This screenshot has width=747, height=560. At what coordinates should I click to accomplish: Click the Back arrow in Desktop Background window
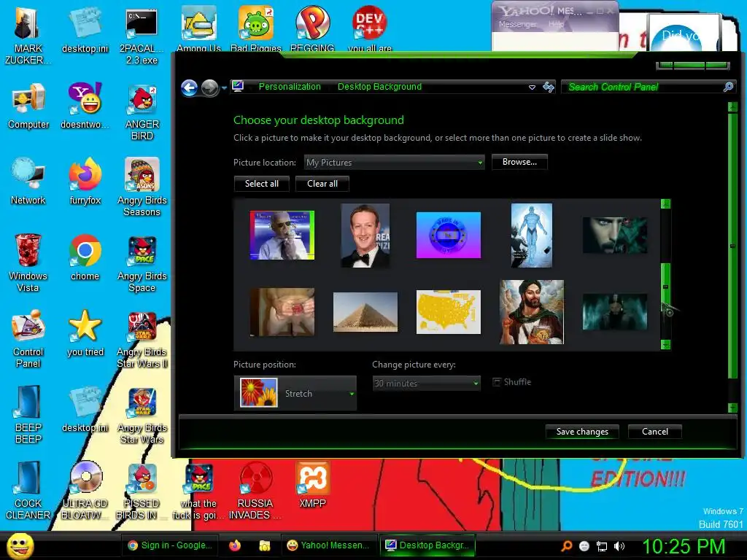tap(190, 87)
